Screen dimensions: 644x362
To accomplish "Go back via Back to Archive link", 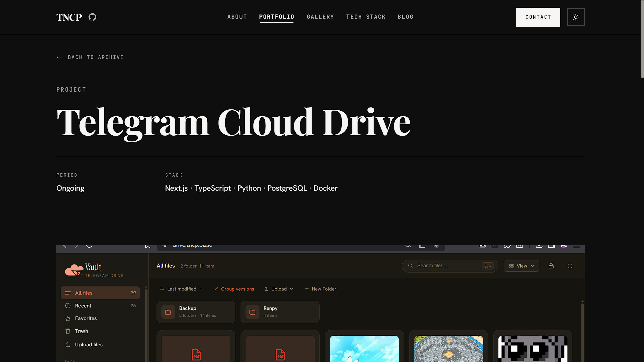I will 90,57.
